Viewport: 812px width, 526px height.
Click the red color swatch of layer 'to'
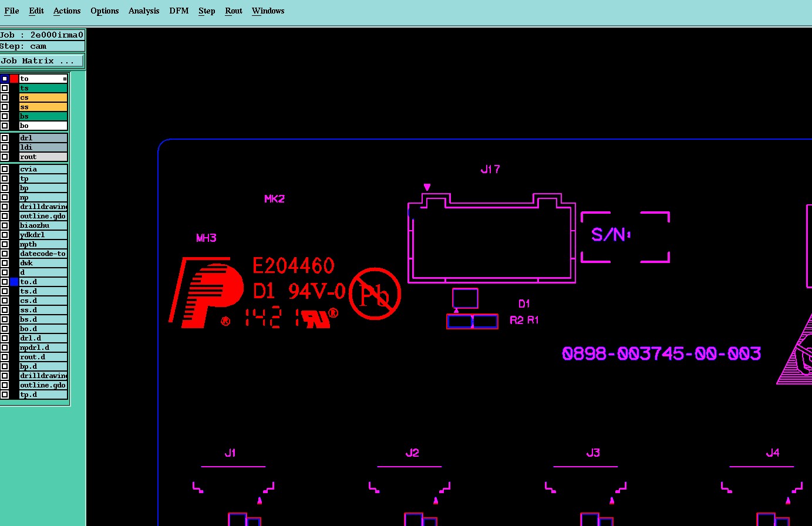click(14, 79)
